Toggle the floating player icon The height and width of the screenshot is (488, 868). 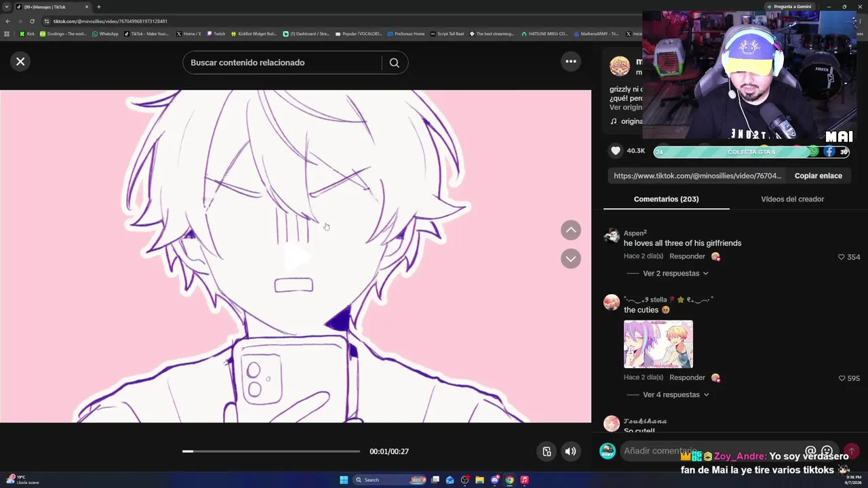pos(547,451)
